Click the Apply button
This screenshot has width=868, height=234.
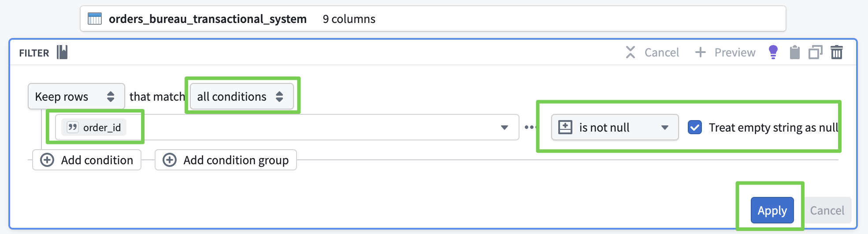coord(772,211)
